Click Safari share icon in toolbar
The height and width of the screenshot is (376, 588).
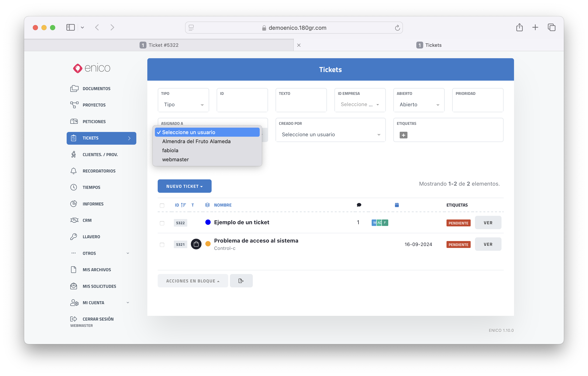(519, 27)
